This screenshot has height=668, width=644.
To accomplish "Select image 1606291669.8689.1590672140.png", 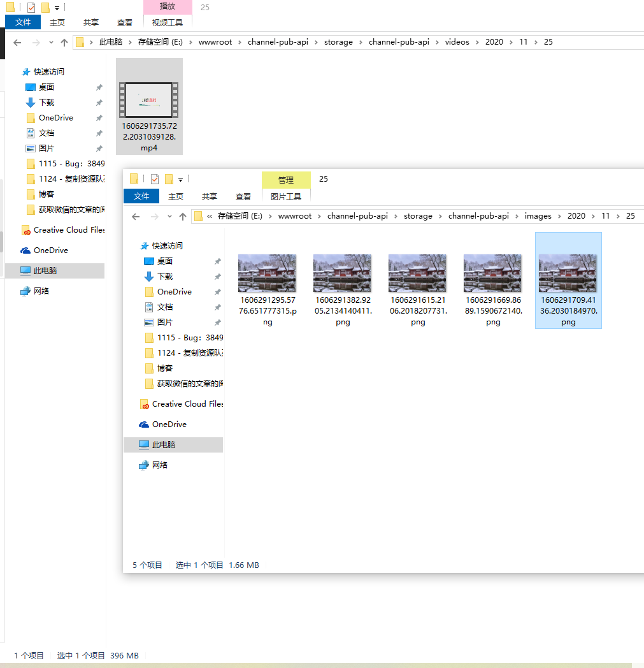I will tap(493, 280).
